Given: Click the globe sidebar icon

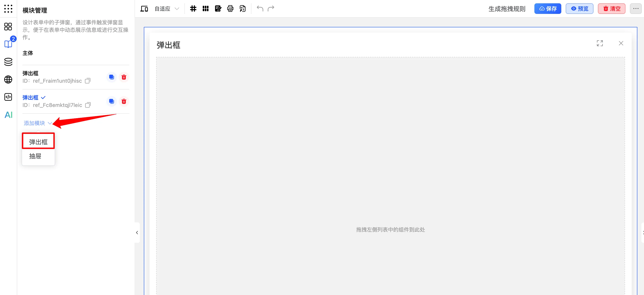Looking at the screenshot, I should pos(8,80).
